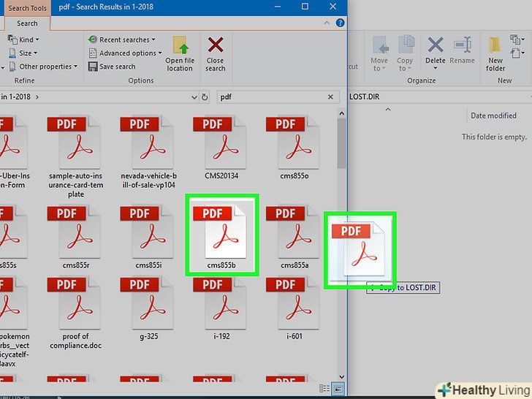This screenshot has width=532, height=399.
Task: Select the i-192 PDF file
Action: pyautogui.click(x=221, y=308)
